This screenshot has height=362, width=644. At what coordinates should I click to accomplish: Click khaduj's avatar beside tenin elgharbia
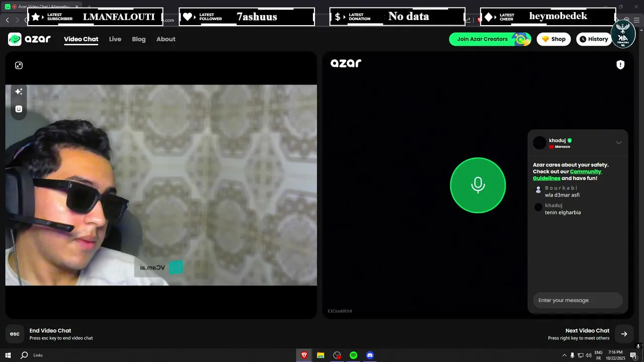coord(538,207)
